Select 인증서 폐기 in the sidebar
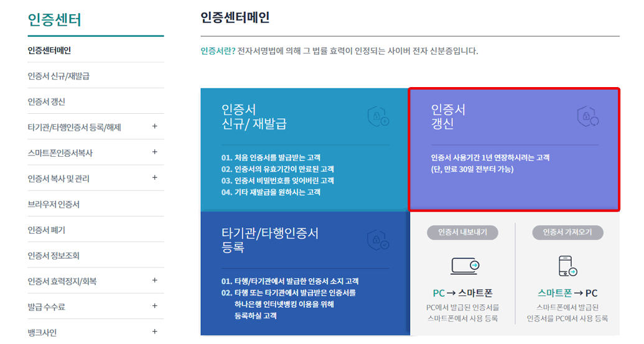 click(x=47, y=230)
